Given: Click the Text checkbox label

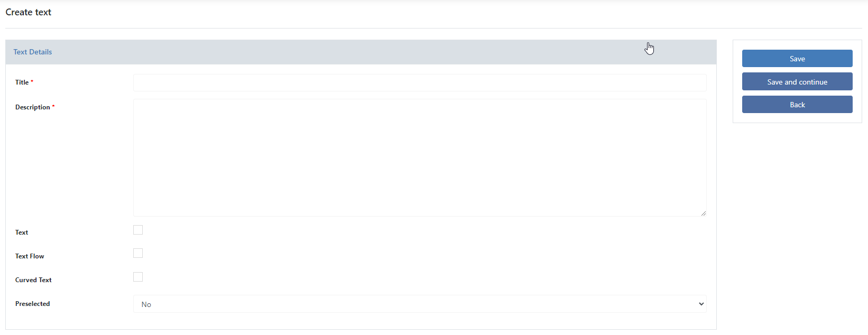Looking at the screenshot, I should (x=22, y=232).
